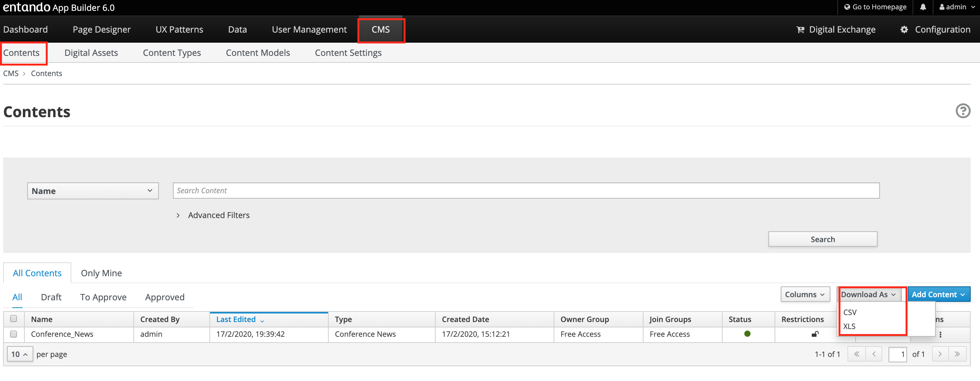Click the unlocked padlock restrictions icon
980x381 pixels.
(815, 334)
